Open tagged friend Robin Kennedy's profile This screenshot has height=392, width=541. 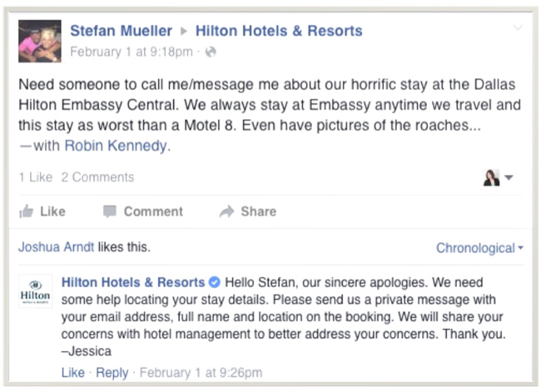[x=117, y=146]
